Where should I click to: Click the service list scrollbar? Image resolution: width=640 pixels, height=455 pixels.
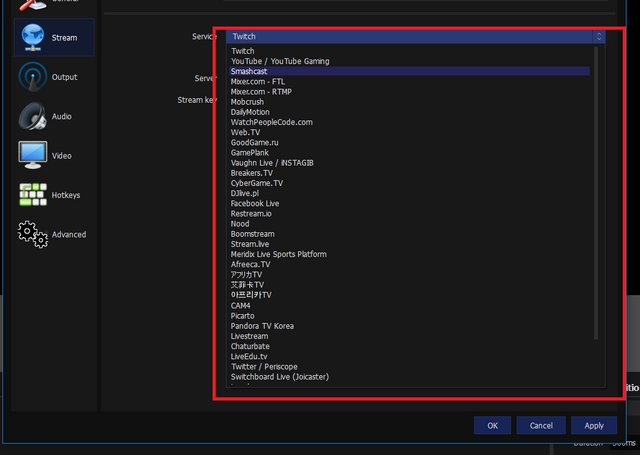596,193
